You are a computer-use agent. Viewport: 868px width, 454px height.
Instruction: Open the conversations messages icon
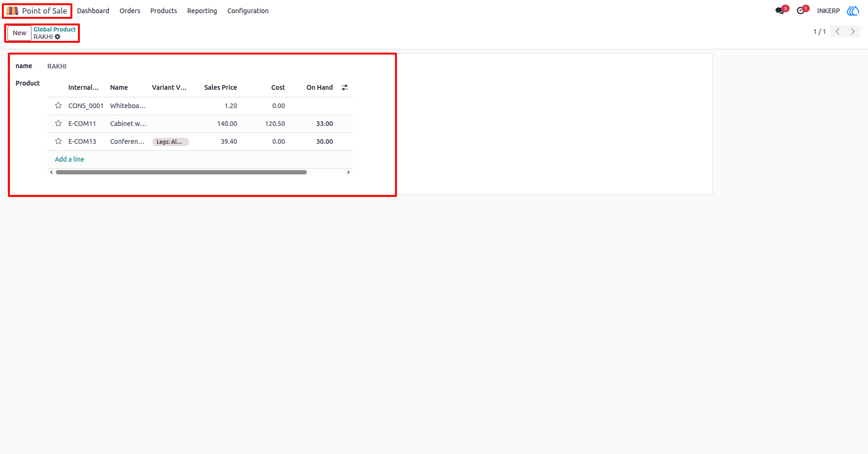point(780,11)
